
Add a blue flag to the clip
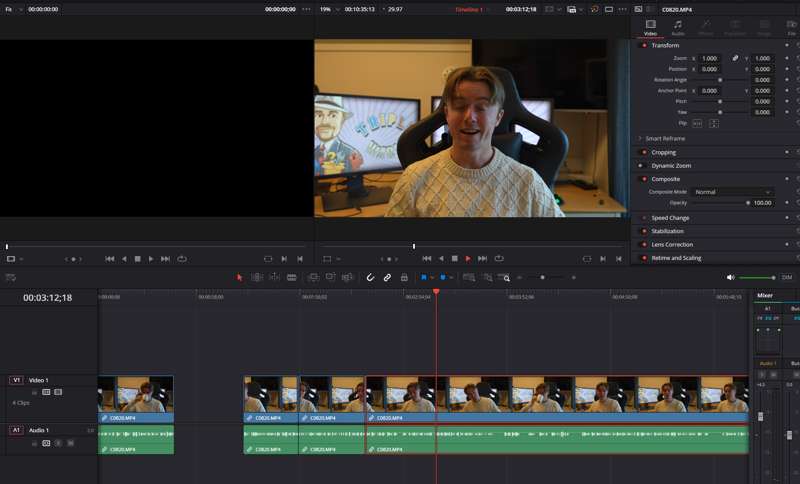423,277
